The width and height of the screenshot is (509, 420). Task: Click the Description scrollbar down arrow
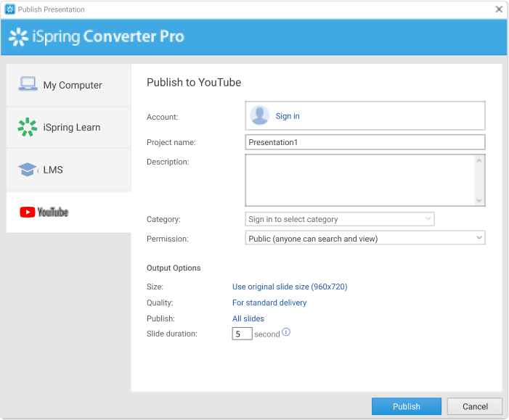(479, 200)
